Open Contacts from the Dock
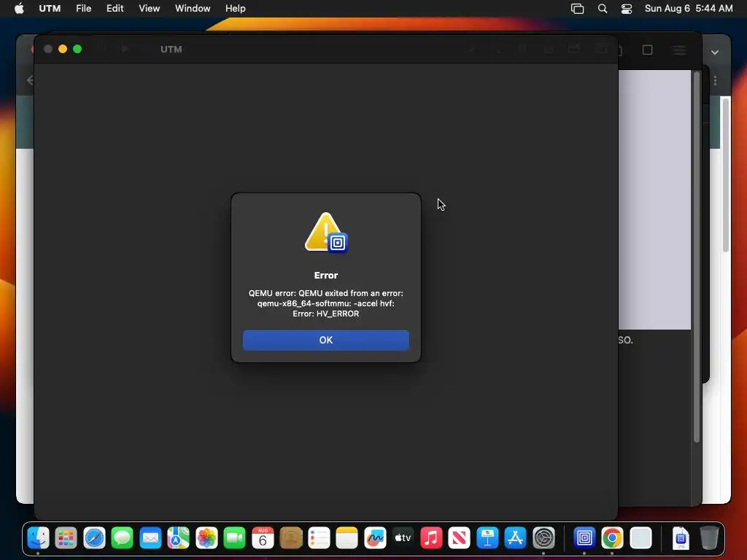Viewport: 747px width, 560px height. pyautogui.click(x=291, y=538)
